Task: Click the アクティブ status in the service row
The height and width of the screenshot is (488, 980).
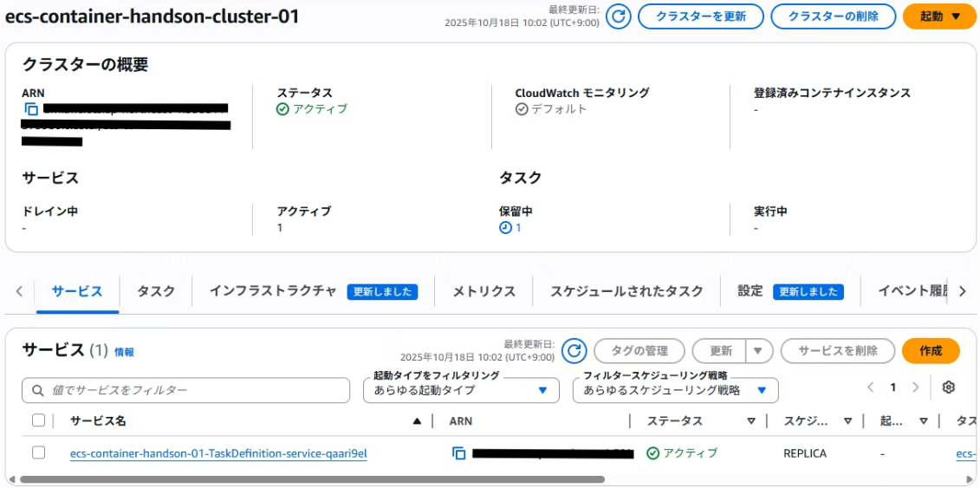Action: pos(682,453)
